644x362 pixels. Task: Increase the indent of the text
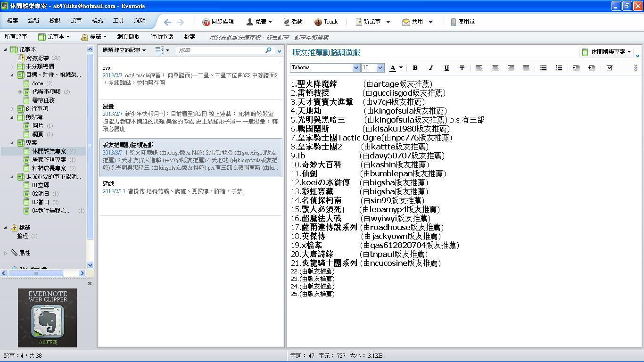pyautogui.click(x=591, y=68)
